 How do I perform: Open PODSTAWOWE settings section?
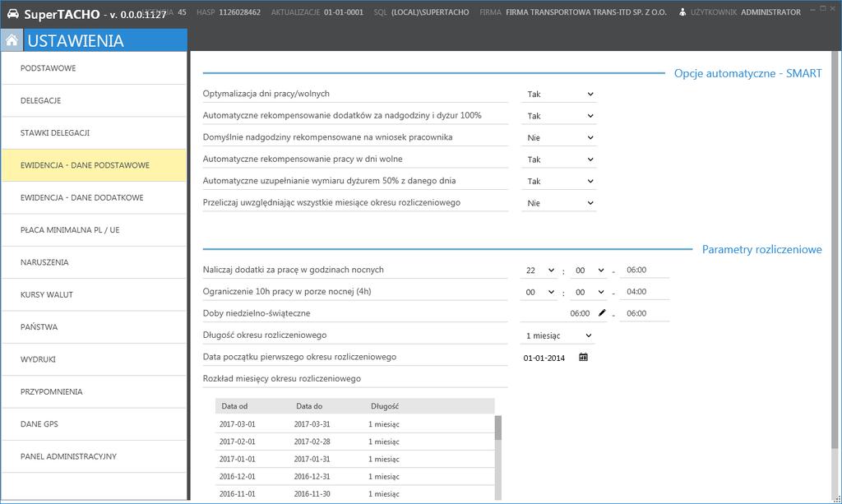click(x=94, y=68)
